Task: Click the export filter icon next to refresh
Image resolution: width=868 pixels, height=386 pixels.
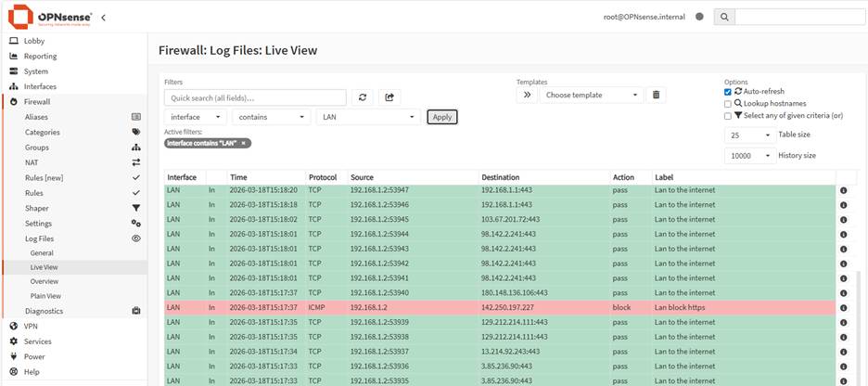Action: (x=389, y=96)
